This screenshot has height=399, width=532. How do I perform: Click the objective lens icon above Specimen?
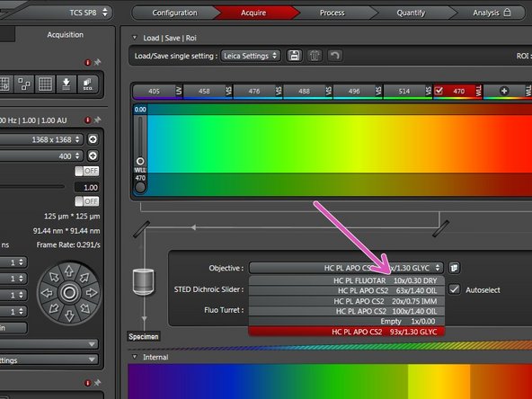(x=144, y=281)
